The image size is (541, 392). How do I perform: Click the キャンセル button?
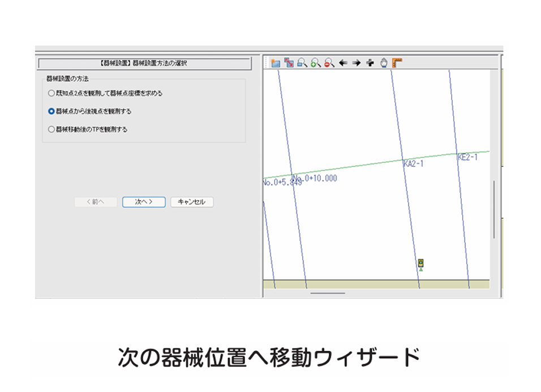pos(192,202)
